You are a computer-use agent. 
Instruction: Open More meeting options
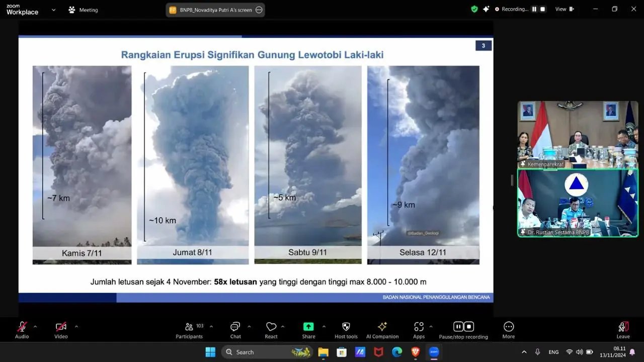coord(508,327)
